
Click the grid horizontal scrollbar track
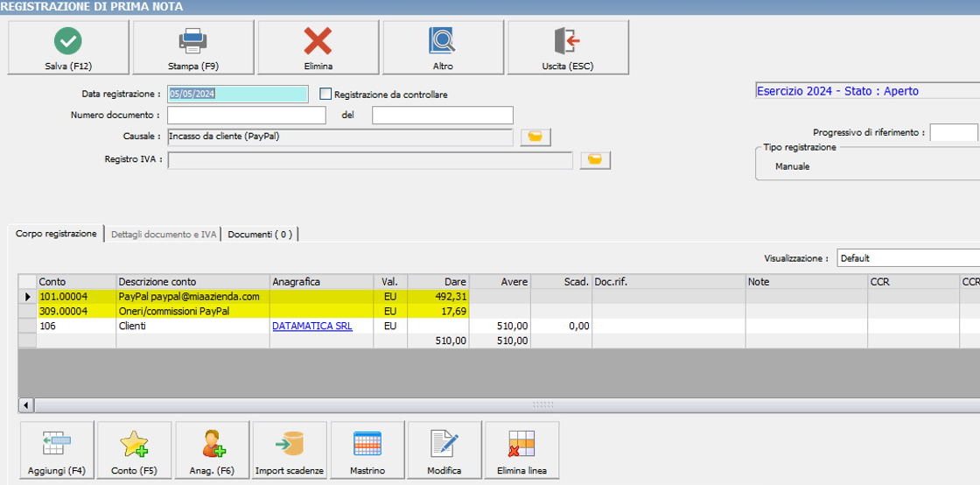coord(507,405)
